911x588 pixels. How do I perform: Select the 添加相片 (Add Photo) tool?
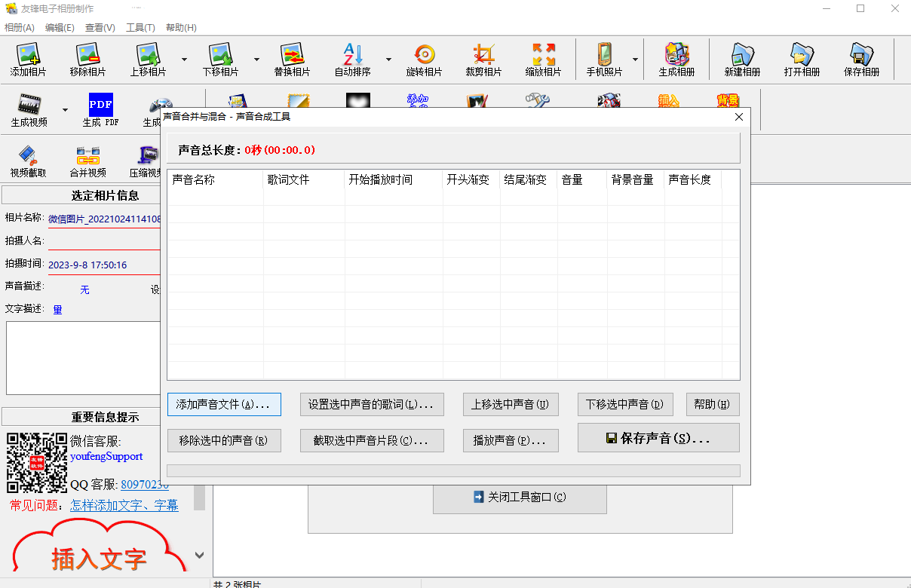(29, 60)
